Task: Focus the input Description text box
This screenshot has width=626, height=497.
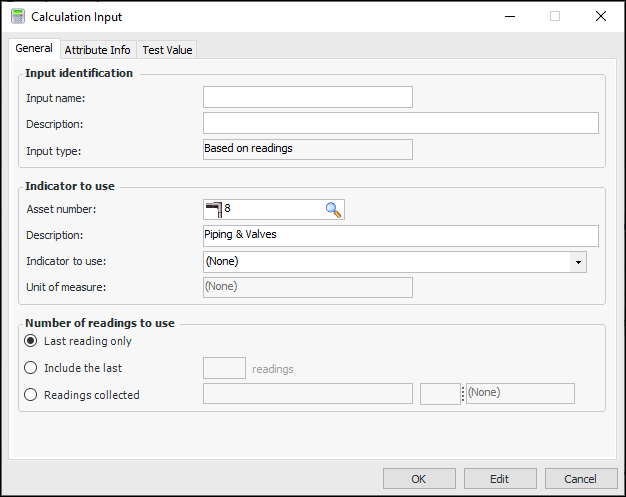Action: coord(400,123)
